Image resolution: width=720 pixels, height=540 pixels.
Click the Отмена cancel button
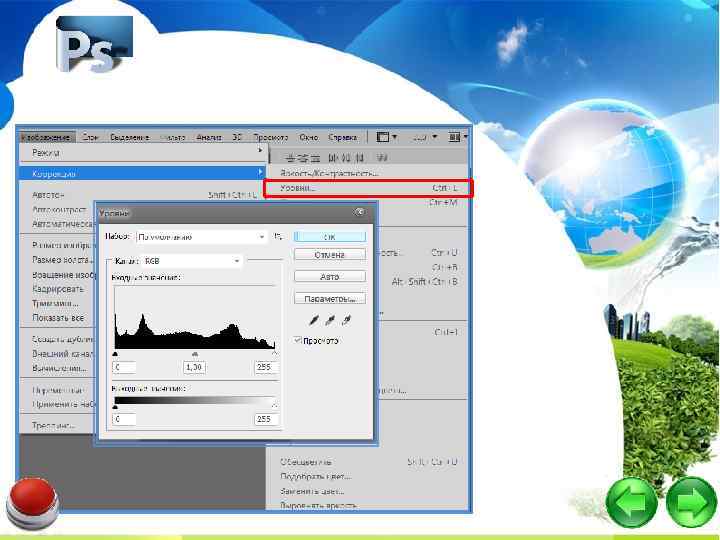click(x=330, y=254)
